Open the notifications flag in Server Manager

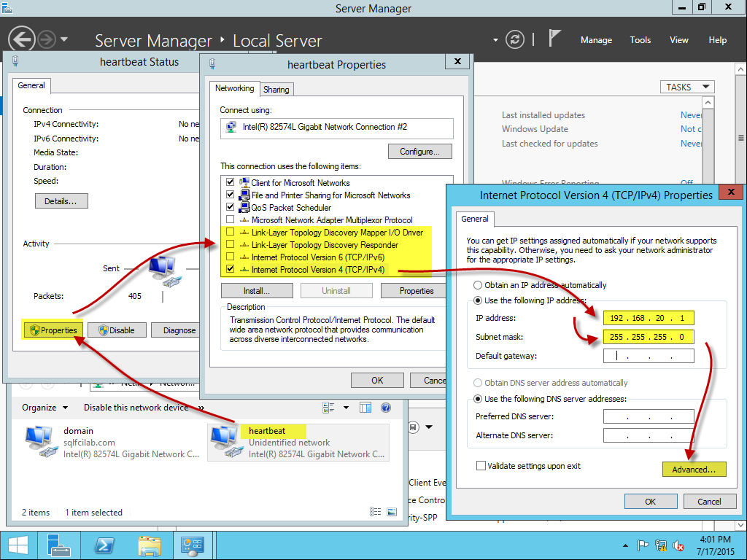coord(554,38)
